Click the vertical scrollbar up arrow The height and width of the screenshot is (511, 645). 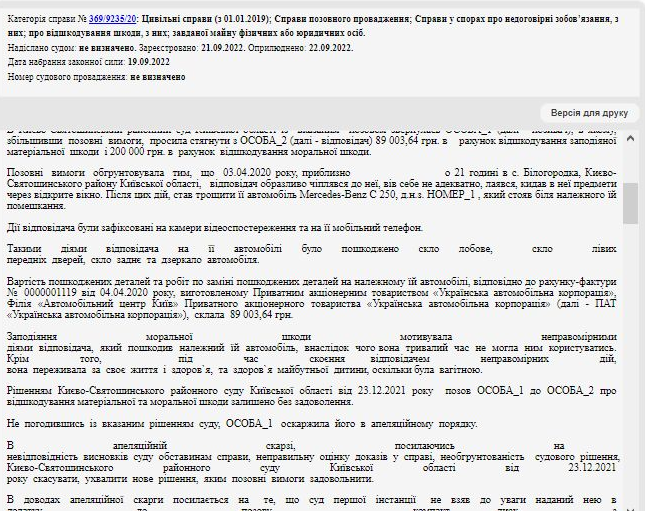(x=630, y=139)
